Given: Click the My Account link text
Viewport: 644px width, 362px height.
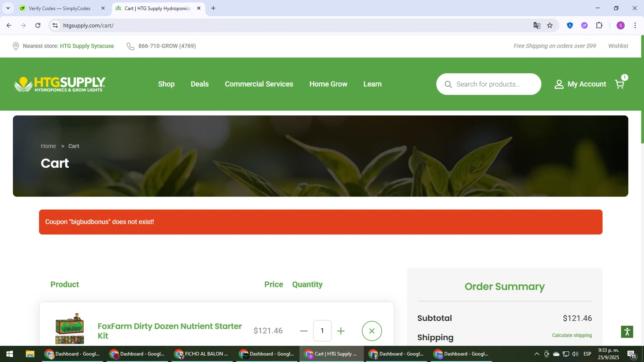Looking at the screenshot, I should tap(587, 84).
